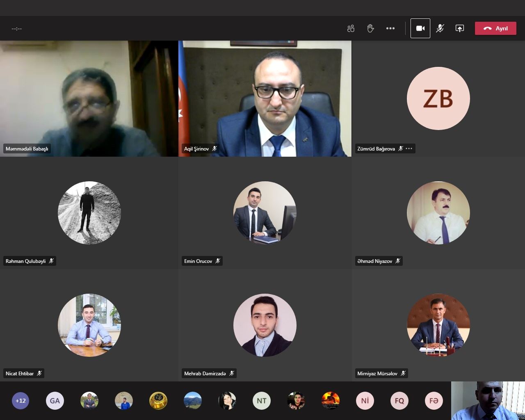525x420 pixels.
Task: Unmute the microphone
Action: point(440,28)
